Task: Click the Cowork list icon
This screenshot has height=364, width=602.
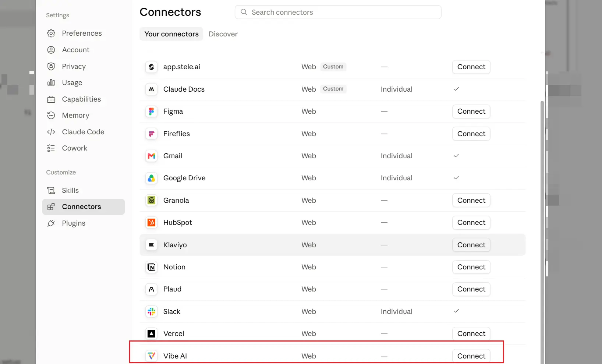Action: tap(51, 148)
